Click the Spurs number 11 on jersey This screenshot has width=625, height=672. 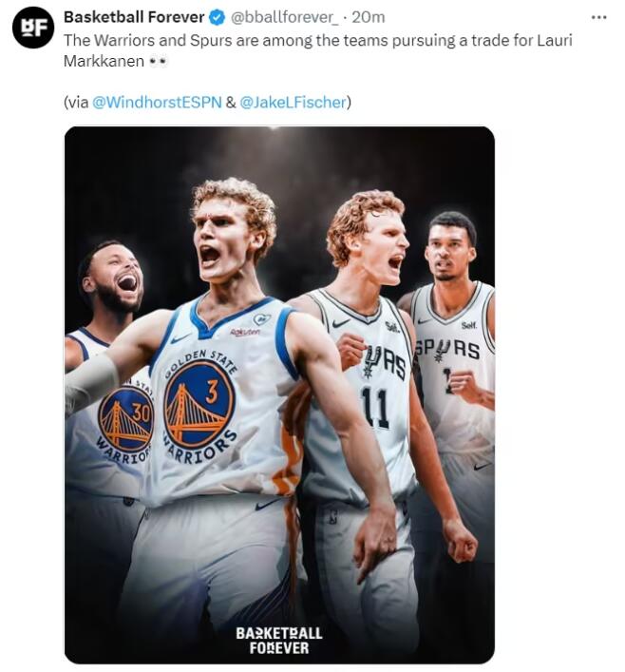pyautogui.click(x=375, y=407)
